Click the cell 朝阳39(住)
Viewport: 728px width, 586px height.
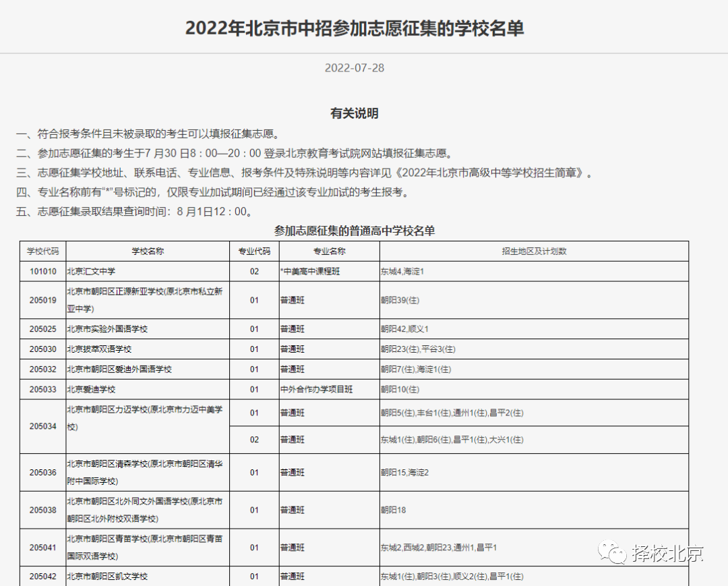(400, 300)
